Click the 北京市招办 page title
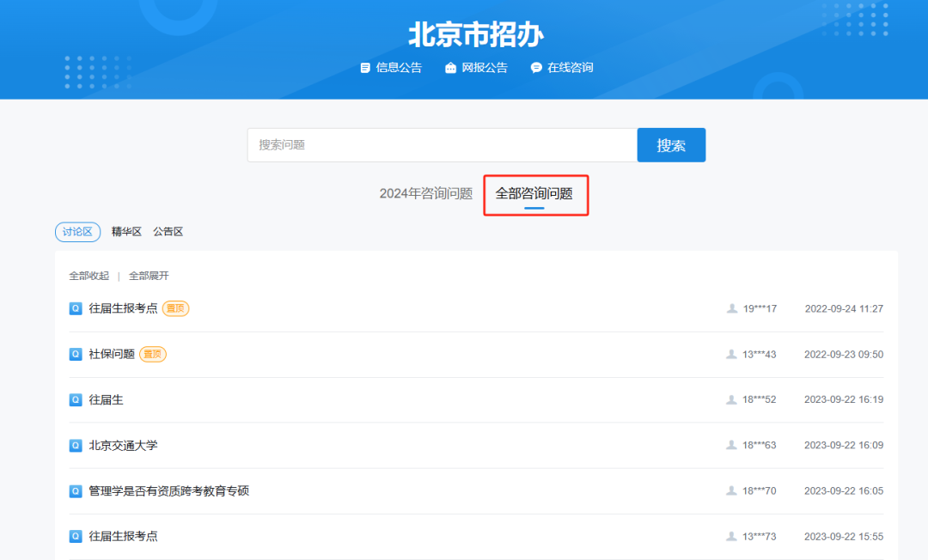 click(476, 34)
